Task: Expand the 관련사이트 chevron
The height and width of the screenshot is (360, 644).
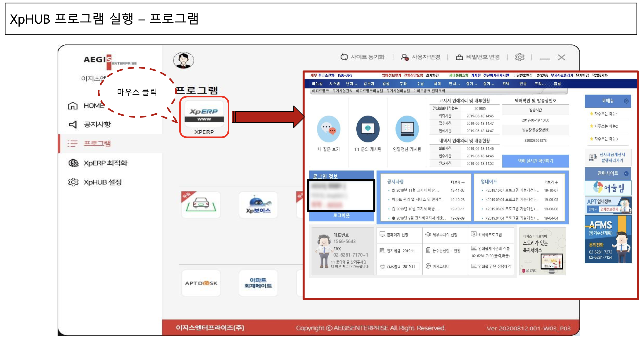Action: [626, 173]
